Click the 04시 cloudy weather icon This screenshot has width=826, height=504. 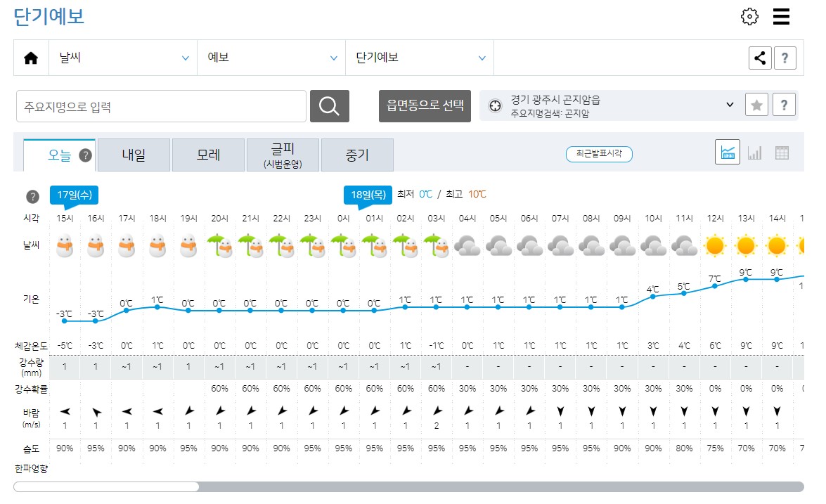pos(467,246)
